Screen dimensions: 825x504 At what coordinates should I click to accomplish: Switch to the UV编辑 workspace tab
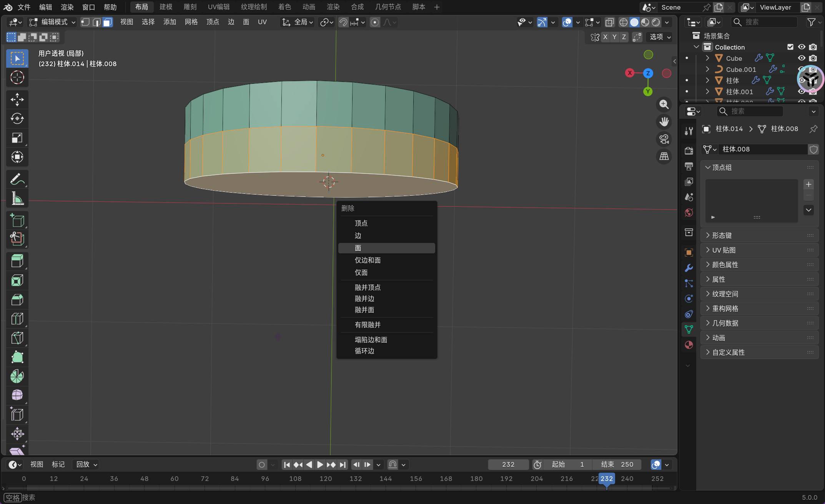pos(219,7)
